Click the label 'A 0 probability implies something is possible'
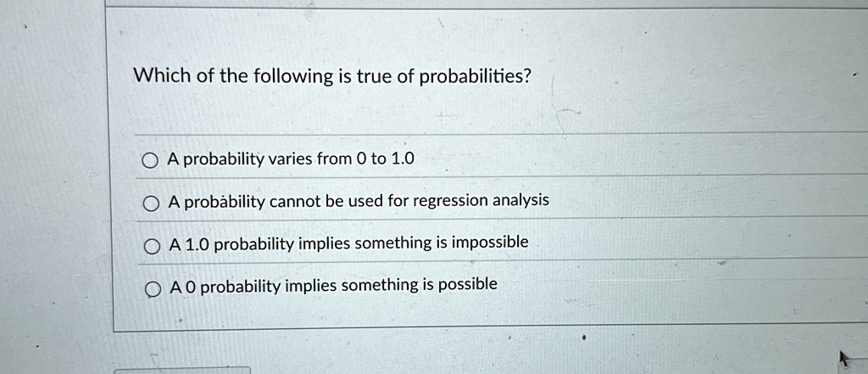The image size is (868, 374). pyautogui.click(x=334, y=286)
